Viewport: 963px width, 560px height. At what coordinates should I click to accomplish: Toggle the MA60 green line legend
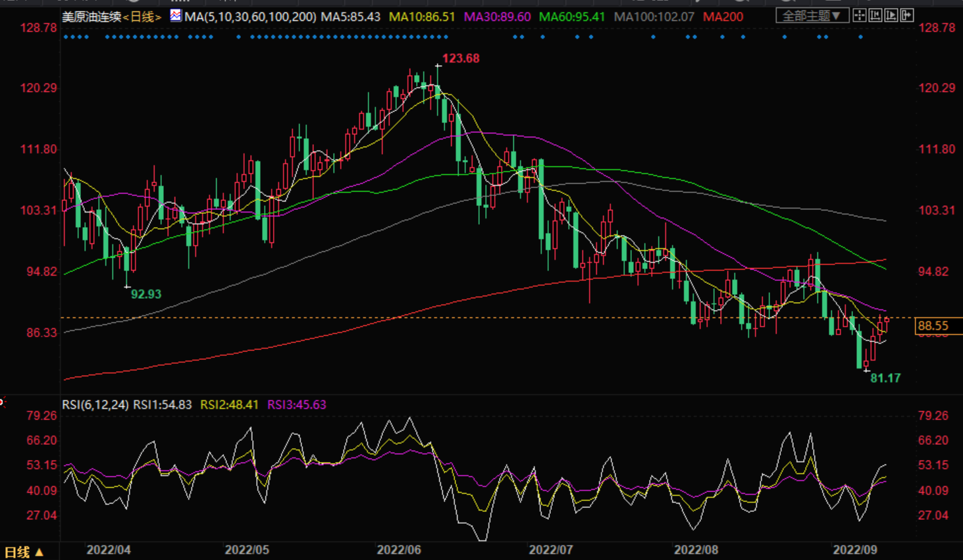coord(571,17)
